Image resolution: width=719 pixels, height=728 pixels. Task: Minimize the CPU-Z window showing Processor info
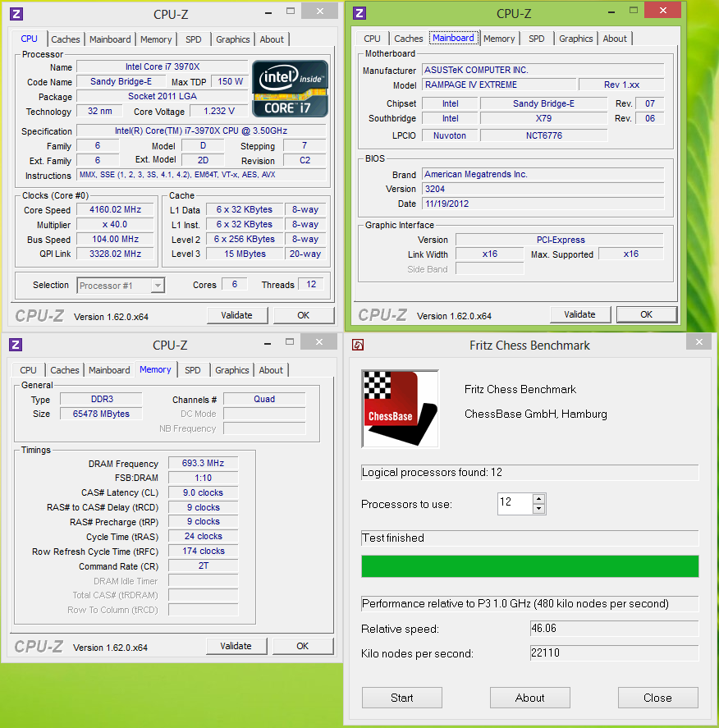click(268, 13)
